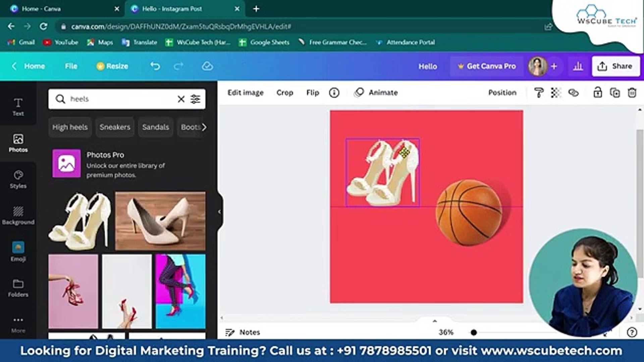This screenshot has width=644, height=362.
Task: Click the link icon in the toolbar
Action: point(574,93)
